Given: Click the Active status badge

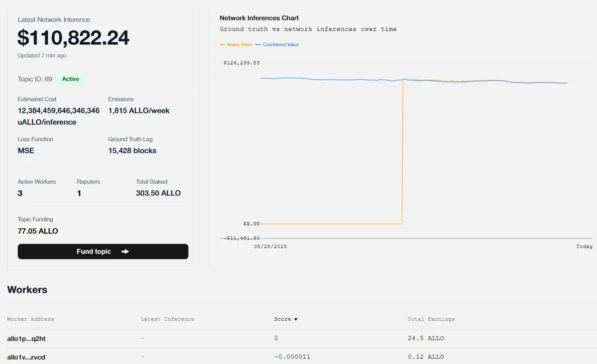Looking at the screenshot, I should 70,79.
